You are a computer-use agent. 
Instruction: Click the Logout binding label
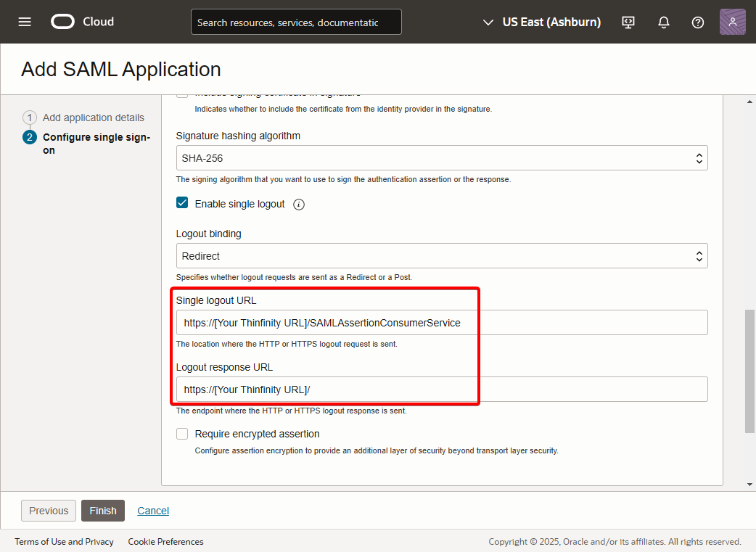[x=209, y=234]
